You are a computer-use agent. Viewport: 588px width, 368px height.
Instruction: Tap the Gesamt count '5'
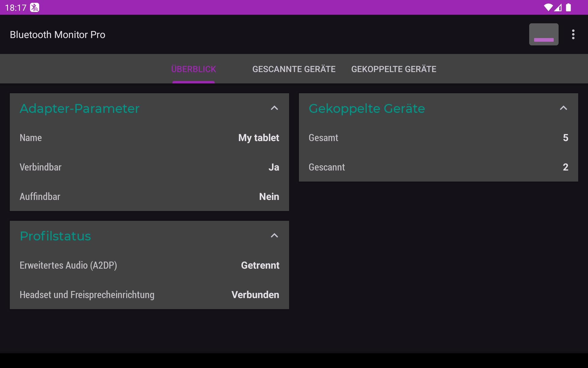click(x=566, y=138)
